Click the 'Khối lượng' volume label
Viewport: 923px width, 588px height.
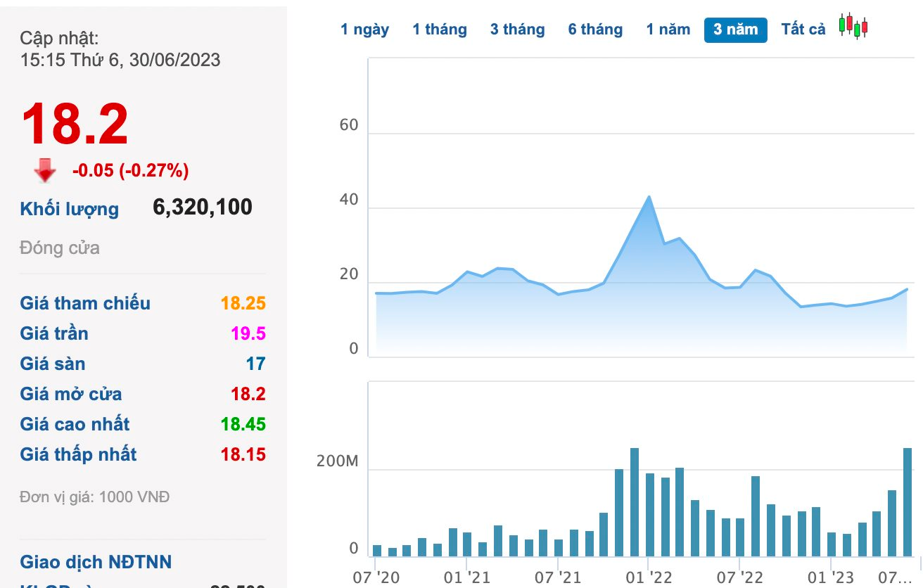70,209
